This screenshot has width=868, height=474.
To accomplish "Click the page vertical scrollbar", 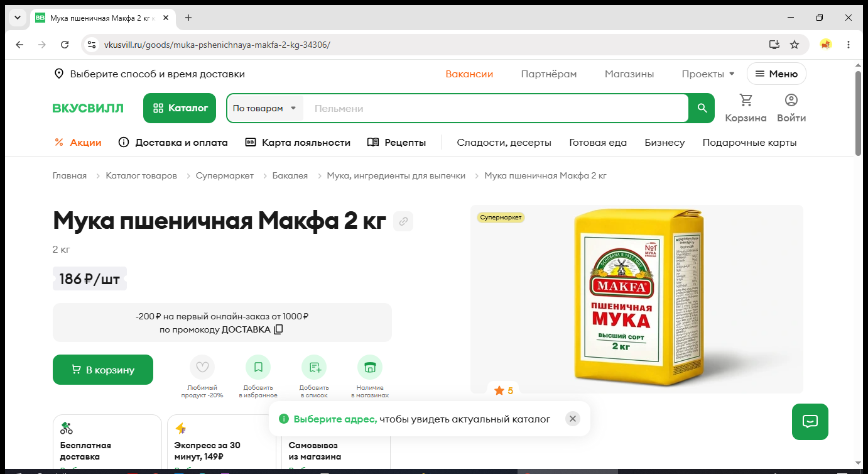I will 859,113.
